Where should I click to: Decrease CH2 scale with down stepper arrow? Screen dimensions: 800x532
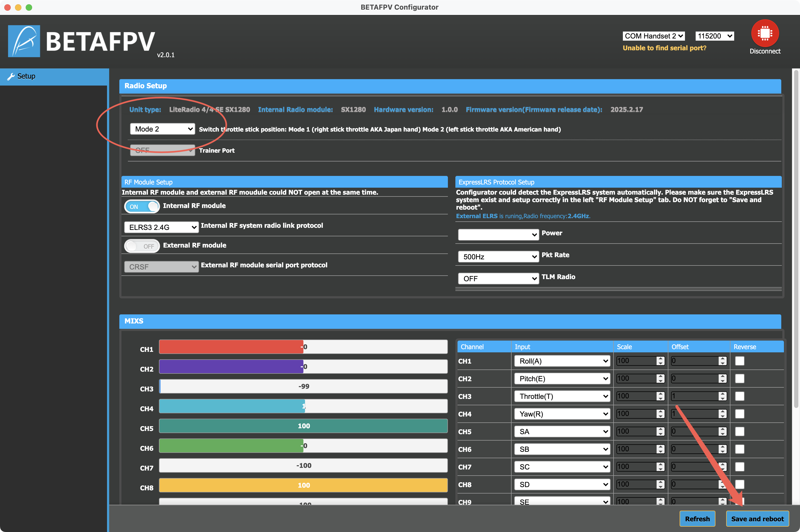pyautogui.click(x=660, y=381)
